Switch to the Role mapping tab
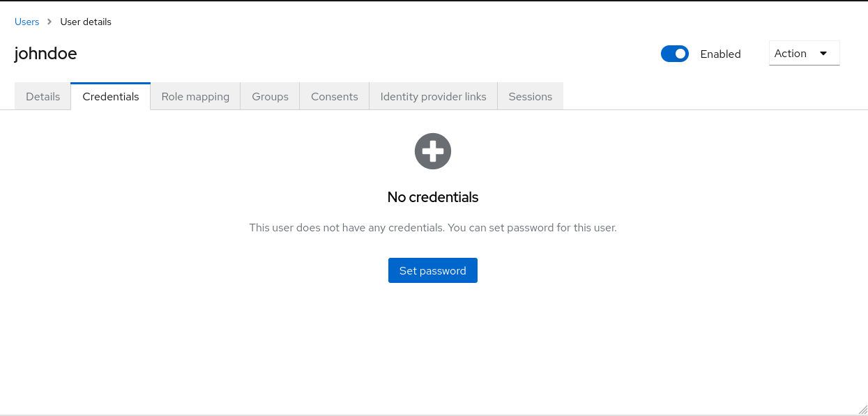Viewport: 868px width, 416px height. tap(195, 96)
